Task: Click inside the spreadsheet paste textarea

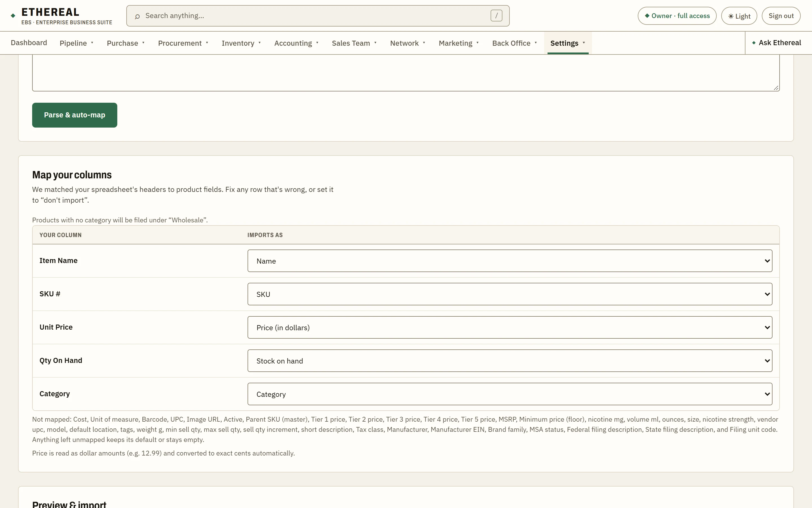Action: 406,72
